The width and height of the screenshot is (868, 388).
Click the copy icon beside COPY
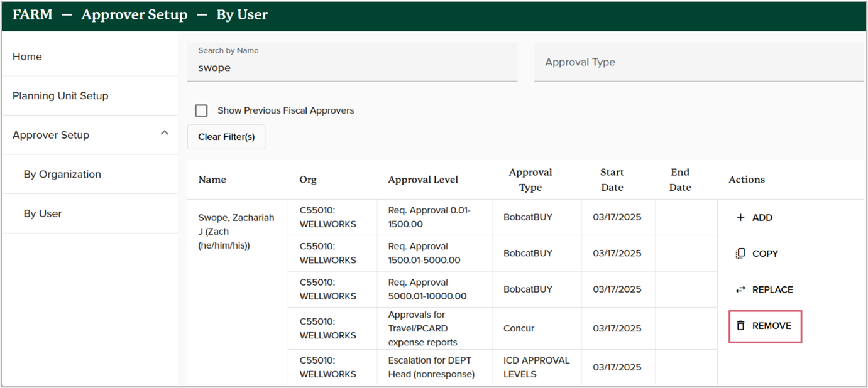[x=740, y=254]
